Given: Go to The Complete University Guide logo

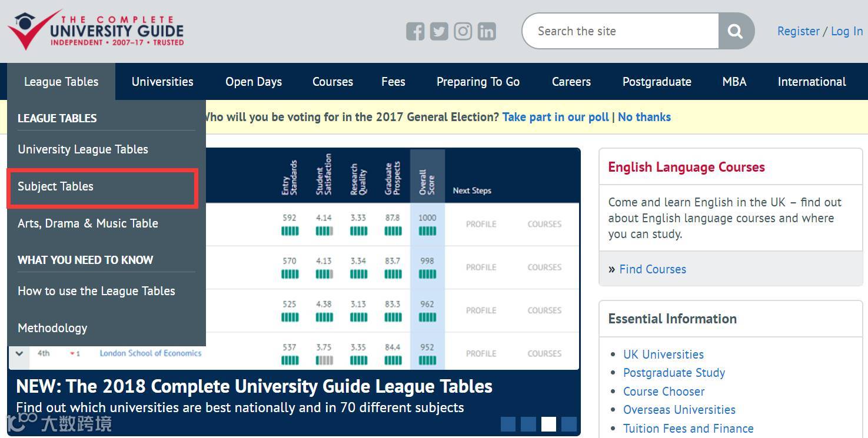Looking at the screenshot, I should 96,29.
